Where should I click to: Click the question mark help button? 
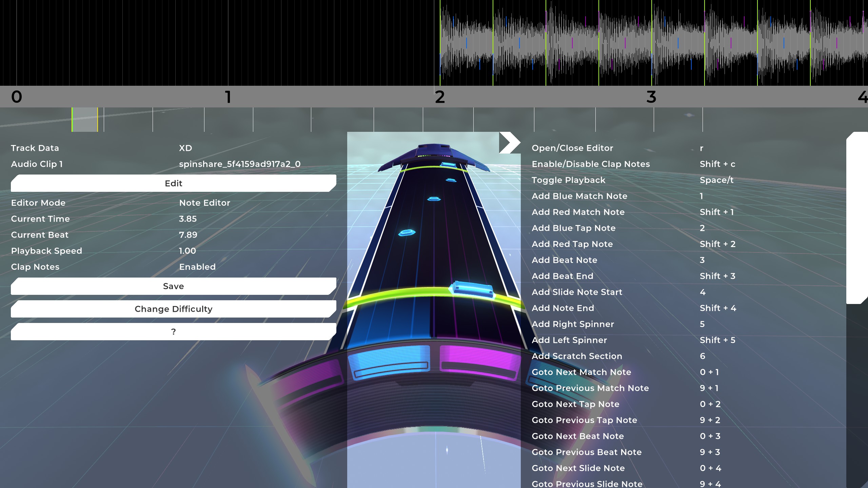point(173,331)
